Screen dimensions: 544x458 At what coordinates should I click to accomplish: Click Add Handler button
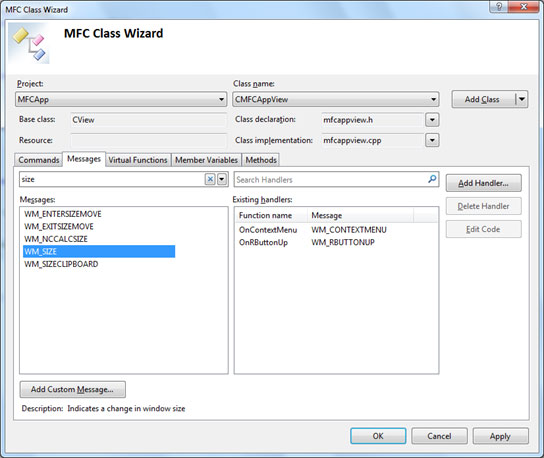click(x=483, y=183)
